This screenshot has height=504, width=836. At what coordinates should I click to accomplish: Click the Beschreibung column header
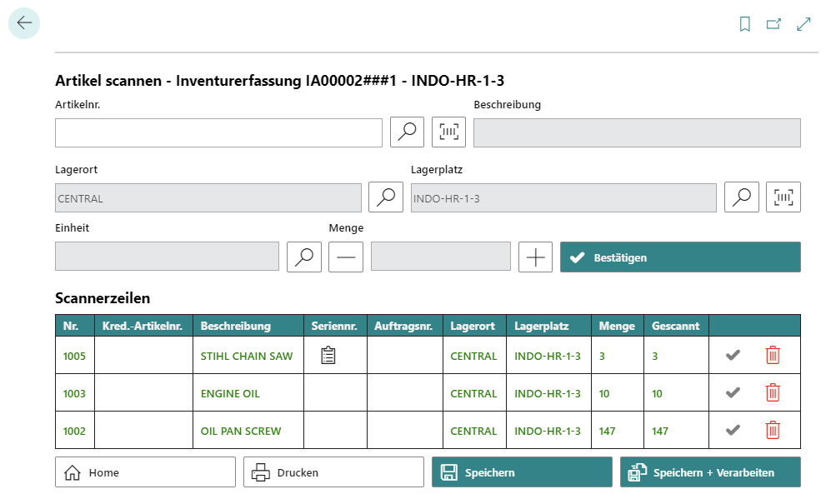pyautogui.click(x=248, y=326)
